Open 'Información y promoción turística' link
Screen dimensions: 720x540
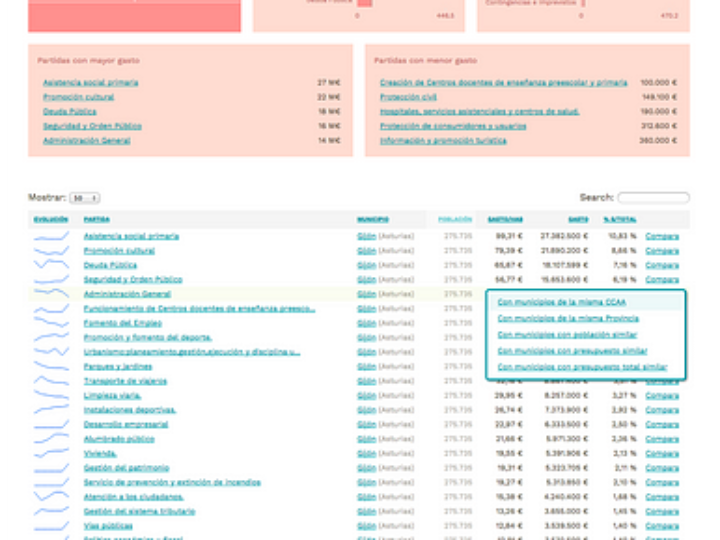[443, 141]
